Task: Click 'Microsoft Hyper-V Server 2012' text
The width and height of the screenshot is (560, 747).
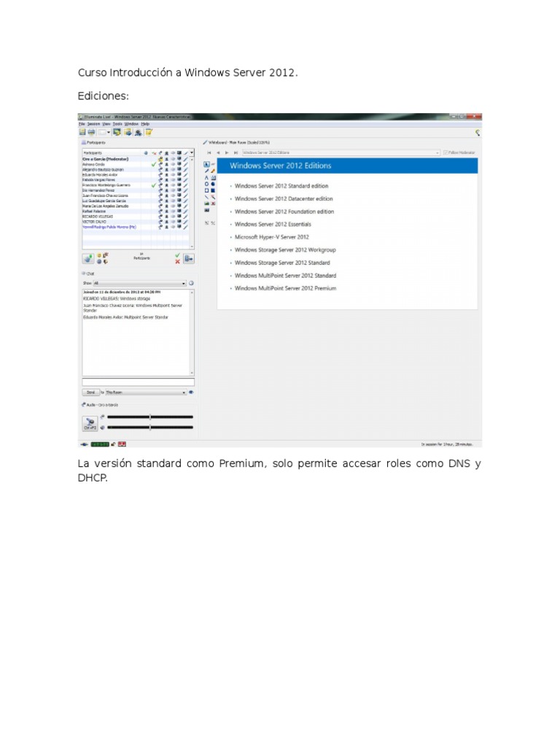Action: tap(272, 237)
